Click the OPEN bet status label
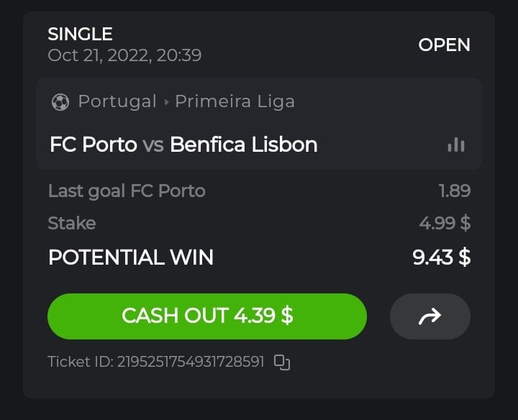 pyautogui.click(x=444, y=45)
